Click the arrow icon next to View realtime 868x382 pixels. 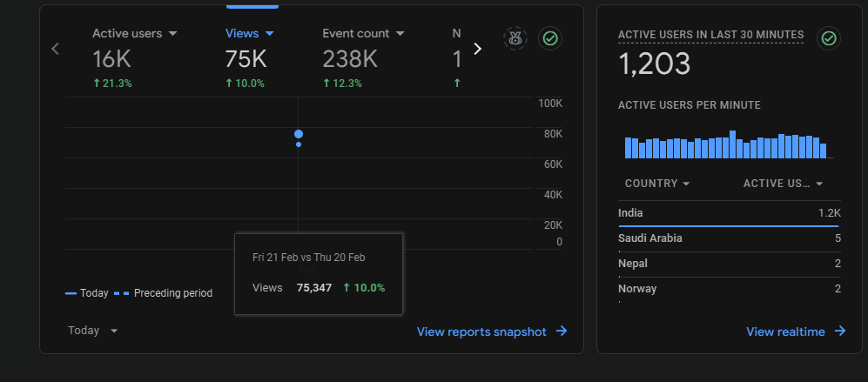pos(840,331)
